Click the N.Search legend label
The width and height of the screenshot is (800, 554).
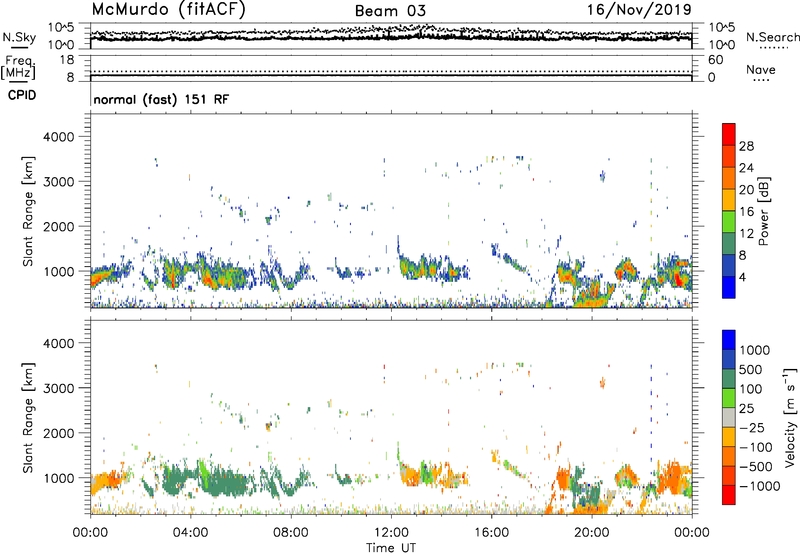pos(772,37)
